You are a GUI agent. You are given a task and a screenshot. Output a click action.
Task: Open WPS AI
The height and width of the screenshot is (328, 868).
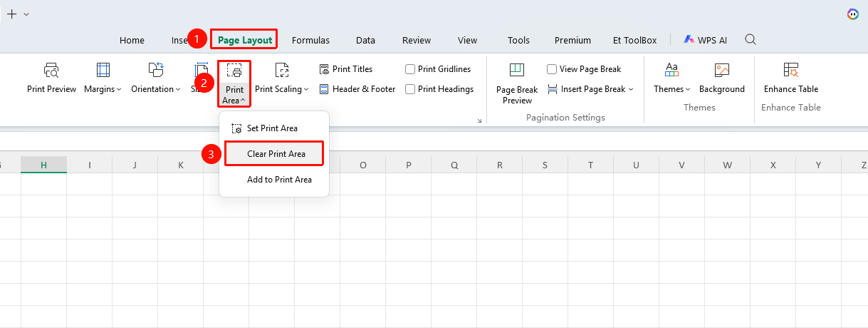[x=706, y=40]
